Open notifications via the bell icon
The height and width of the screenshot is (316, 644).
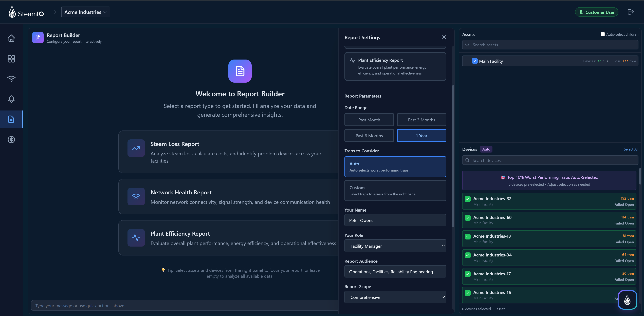pyautogui.click(x=11, y=99)
